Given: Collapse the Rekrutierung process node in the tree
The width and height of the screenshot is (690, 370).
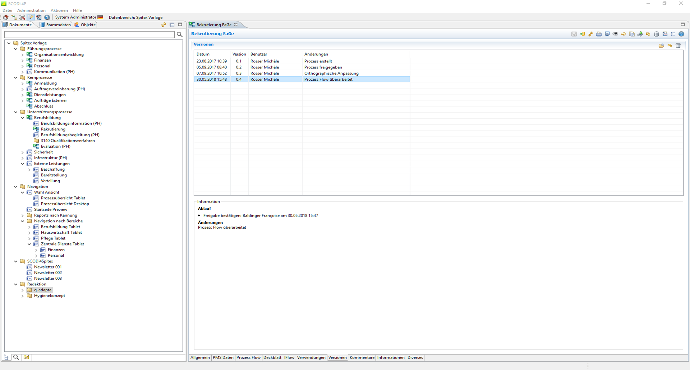Looking at the screenshot, I should 22,118.
